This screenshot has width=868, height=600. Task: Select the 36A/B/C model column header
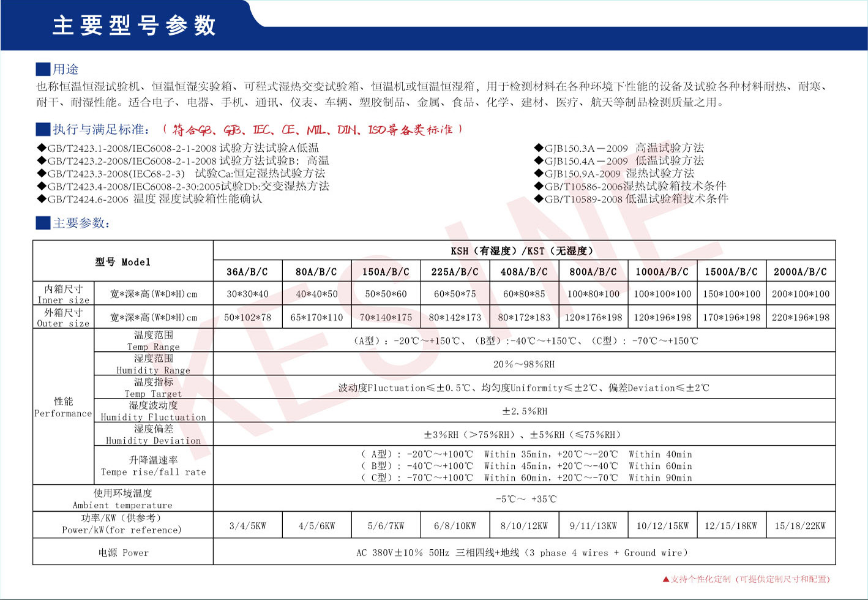pos(247,272)
